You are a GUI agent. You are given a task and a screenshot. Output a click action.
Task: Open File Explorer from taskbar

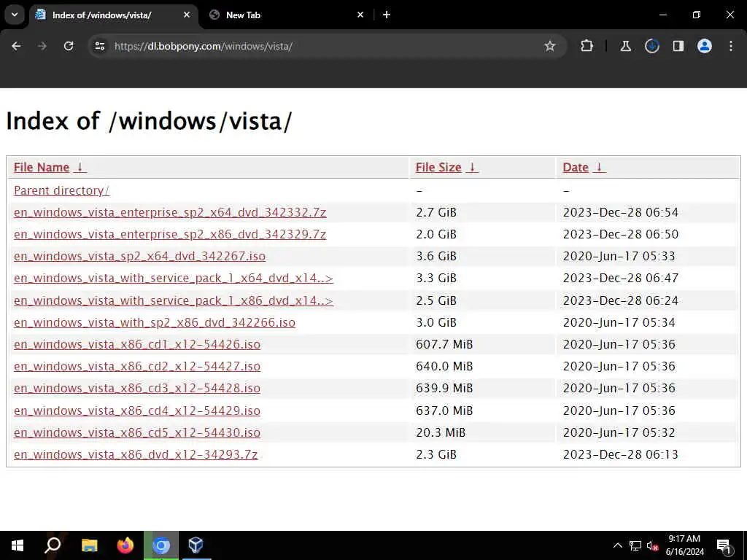[90, 545]
